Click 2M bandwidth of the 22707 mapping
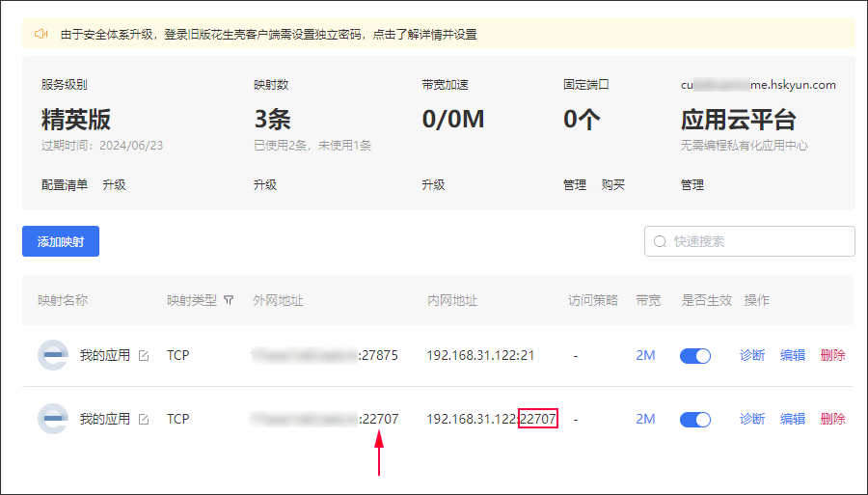The image size is (868, 495). point(645,419)
